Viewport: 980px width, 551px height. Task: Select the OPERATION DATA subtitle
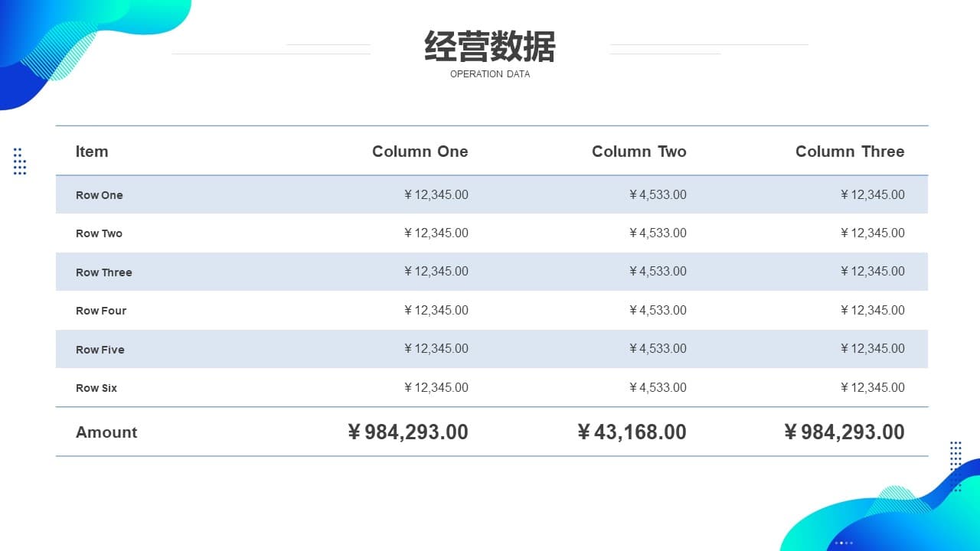490,74
